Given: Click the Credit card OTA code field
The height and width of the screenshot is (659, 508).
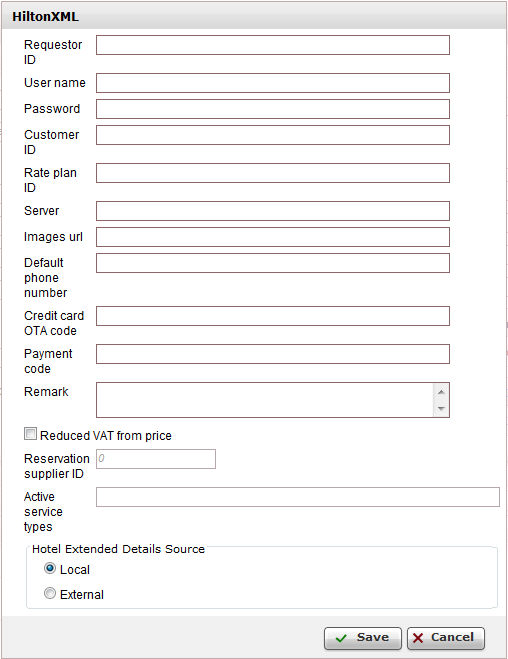Looking at the screenshot, I should pyautogui.click(x=273, y=316).
